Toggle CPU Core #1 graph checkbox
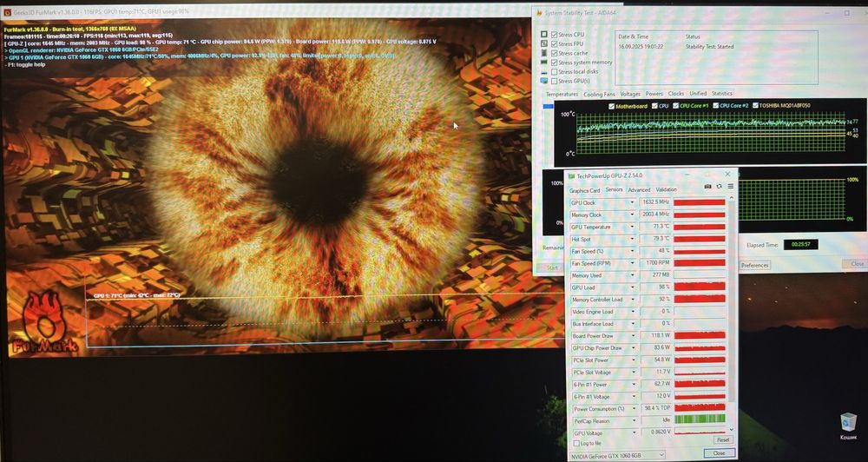868x462 pixels. pyautogui.click(x=676, y=105)
